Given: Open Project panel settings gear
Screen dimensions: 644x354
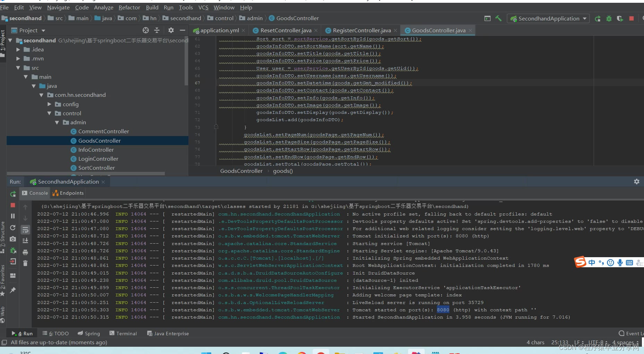Looking at the screenshot, I should tap(171, 30).
